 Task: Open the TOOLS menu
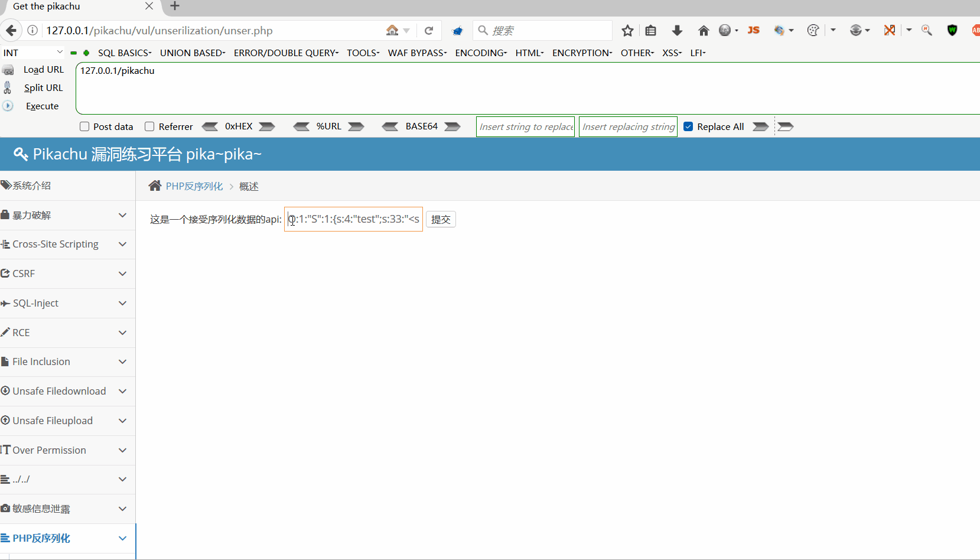(x=363, y=53)
